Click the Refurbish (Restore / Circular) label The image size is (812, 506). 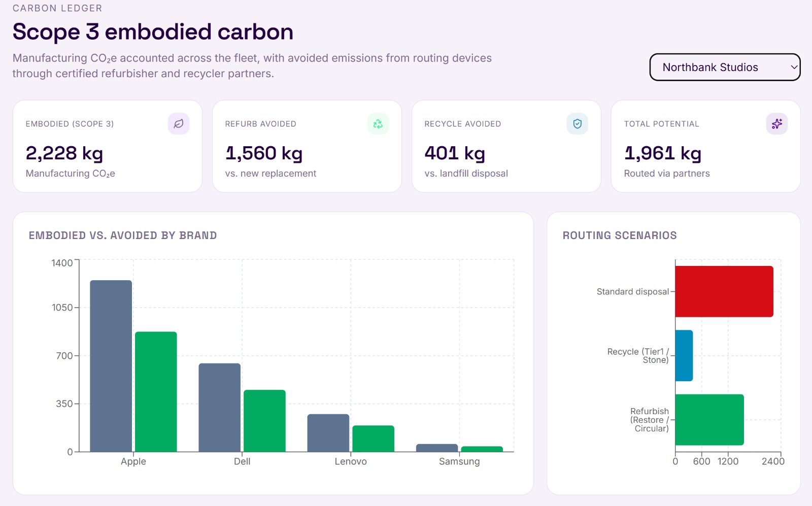point(650,420)
